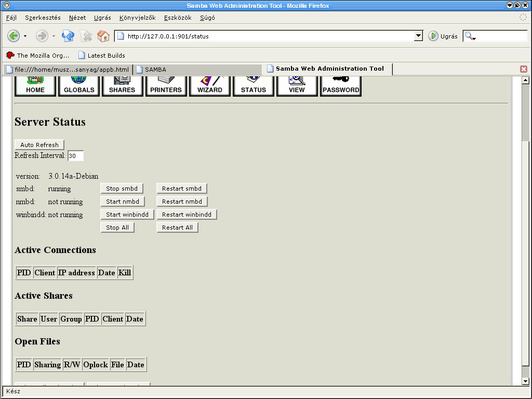
Task: Click Restart winbindd
Action: click(x=187, y=215)
